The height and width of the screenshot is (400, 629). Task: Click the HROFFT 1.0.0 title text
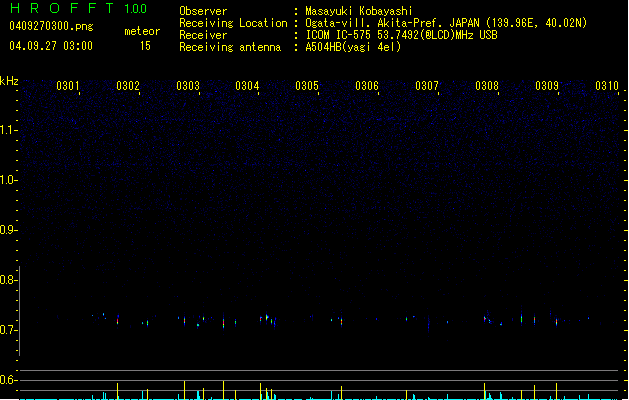[79, 8]
